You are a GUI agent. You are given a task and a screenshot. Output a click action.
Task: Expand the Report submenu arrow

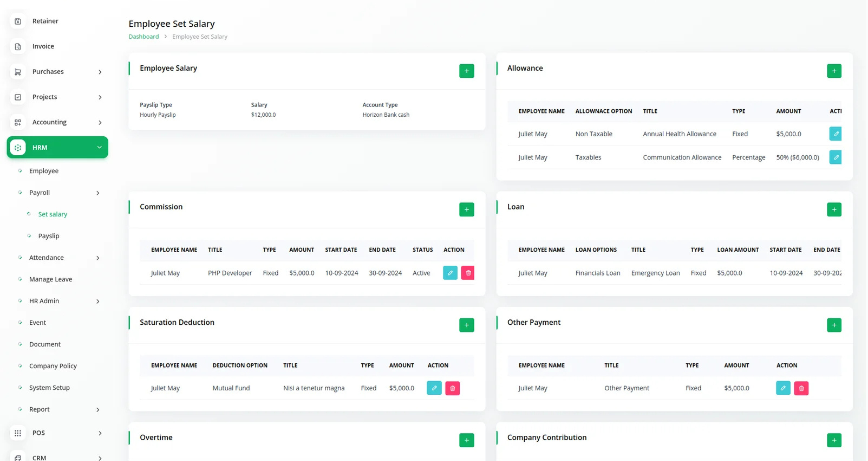tap(98, 410)
